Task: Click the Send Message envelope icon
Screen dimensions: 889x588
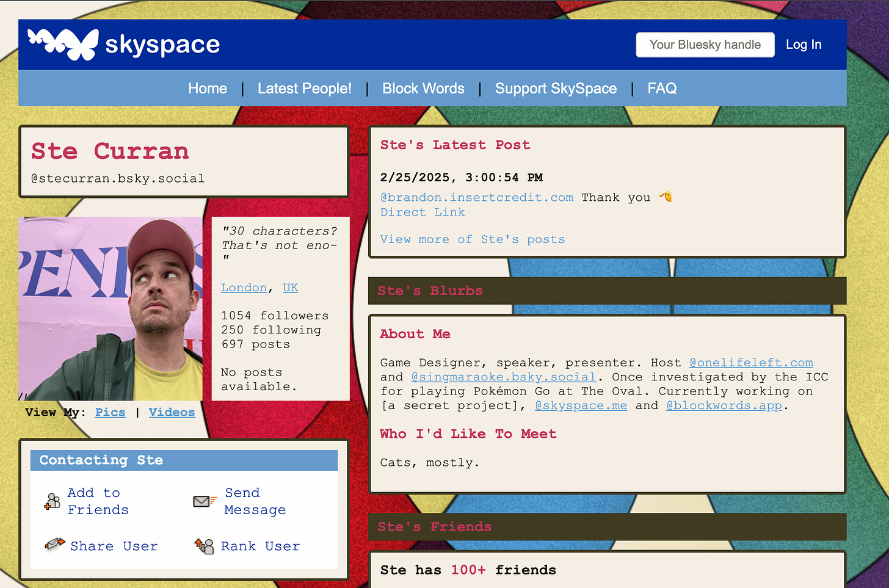Action: (x=205, y=501)
